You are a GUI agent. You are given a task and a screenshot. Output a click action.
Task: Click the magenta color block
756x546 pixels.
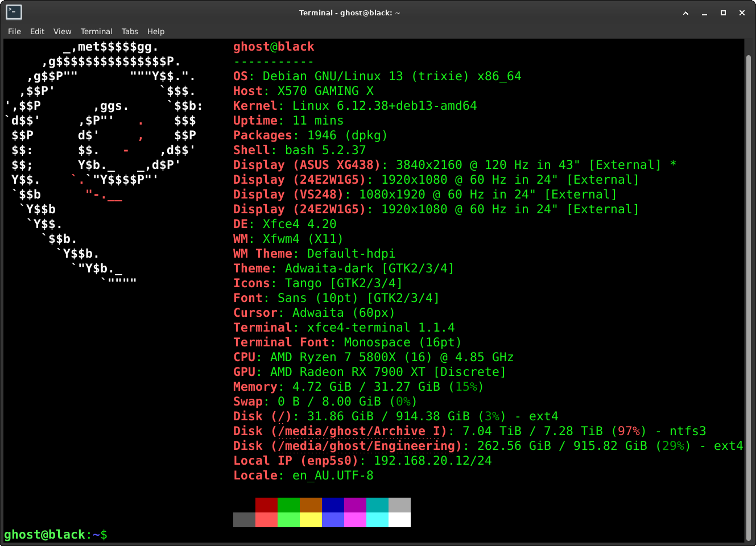355,520
